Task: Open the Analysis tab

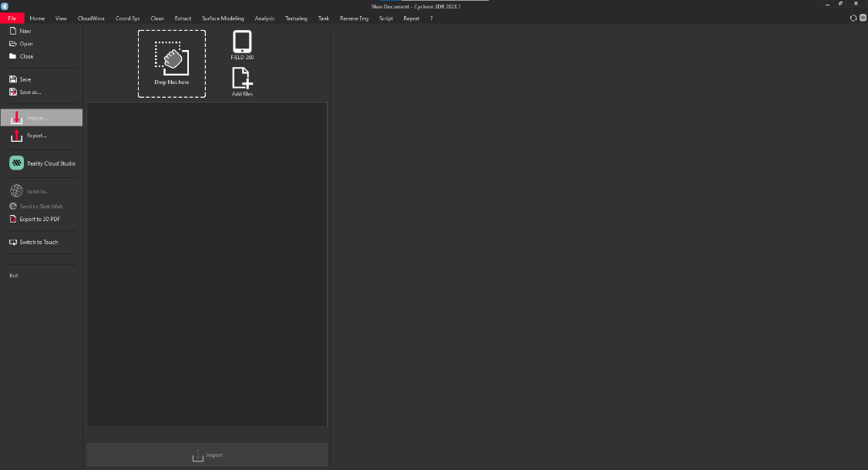Action: pyautogui.click(x=264, y=18)
